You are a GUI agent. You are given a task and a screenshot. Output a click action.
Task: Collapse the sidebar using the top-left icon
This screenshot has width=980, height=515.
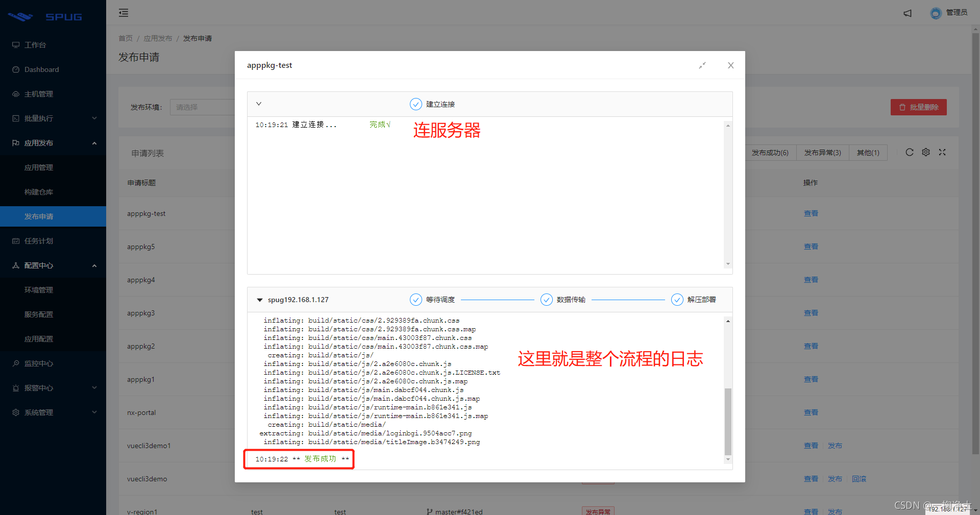123,13
